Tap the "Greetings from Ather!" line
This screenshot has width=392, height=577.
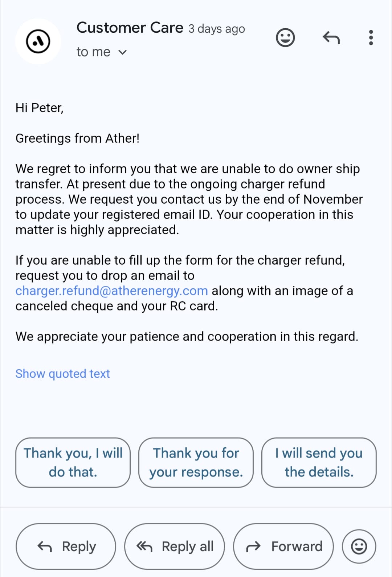pyautogui.click(x=77, y=138)
